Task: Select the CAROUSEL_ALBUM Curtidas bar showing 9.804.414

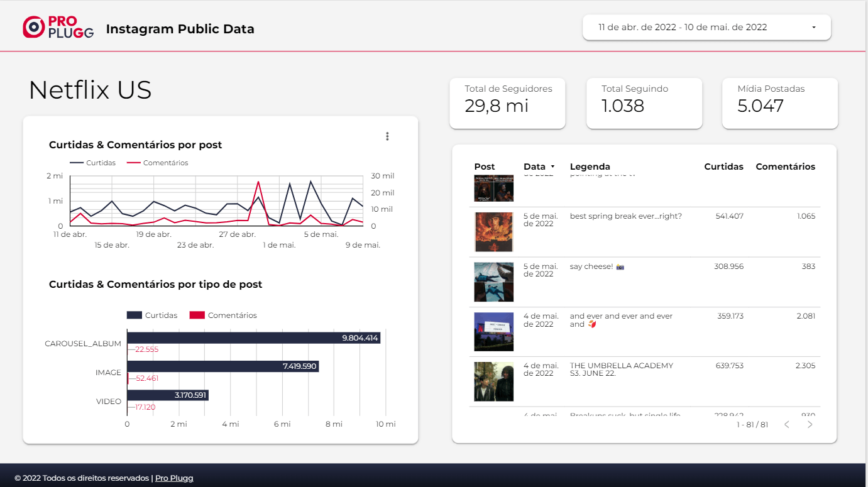Action: coord(253,338)
